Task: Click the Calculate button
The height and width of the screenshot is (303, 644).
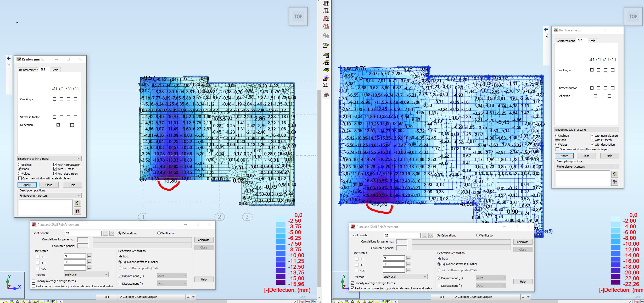Action: click(204, 240)
